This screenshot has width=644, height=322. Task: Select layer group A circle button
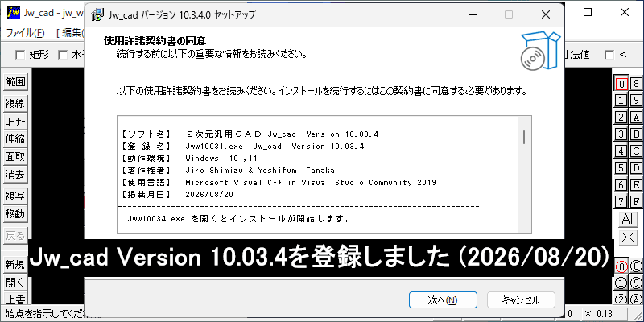[x=636, y=299]
